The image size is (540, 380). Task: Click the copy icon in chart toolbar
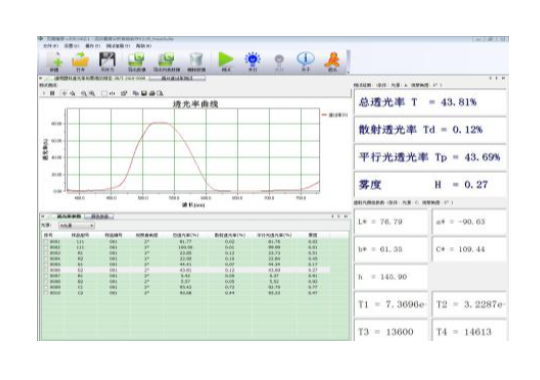135,93
